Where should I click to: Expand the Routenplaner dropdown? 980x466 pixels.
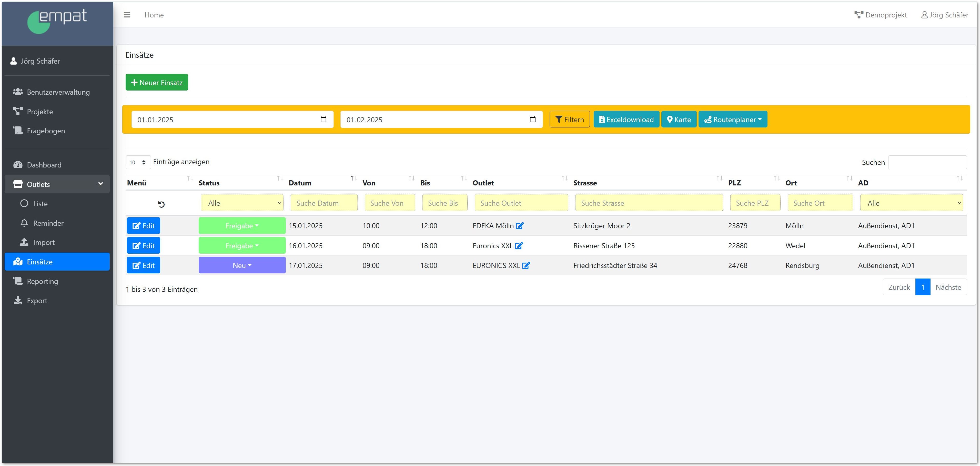click(x=733, y=120)
